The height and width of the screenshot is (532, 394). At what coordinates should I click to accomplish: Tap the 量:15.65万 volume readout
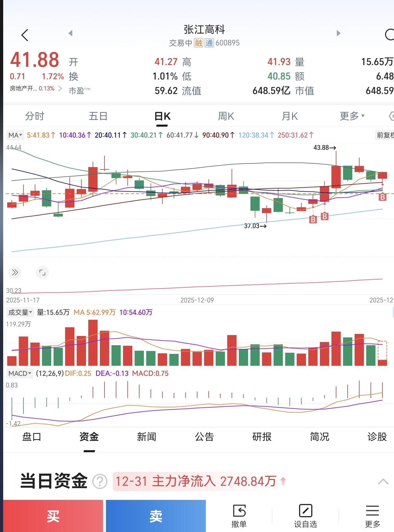[53, 312]
